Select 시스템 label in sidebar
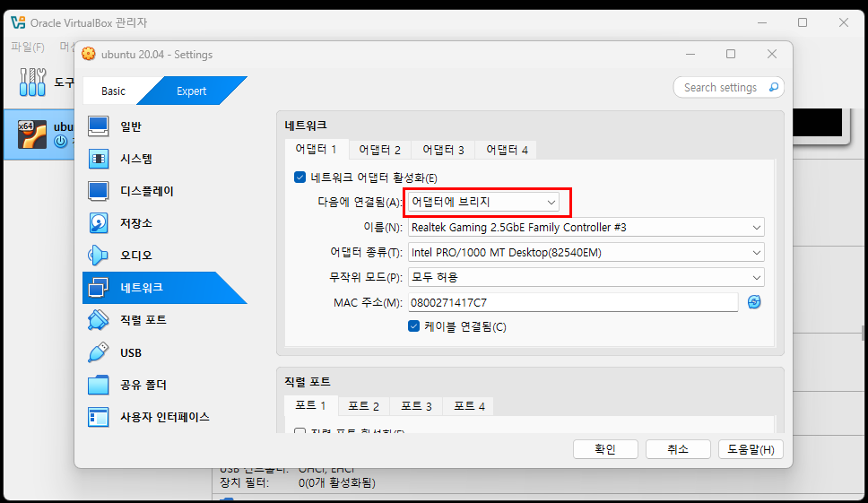868x503 pixels. (136, 159)
